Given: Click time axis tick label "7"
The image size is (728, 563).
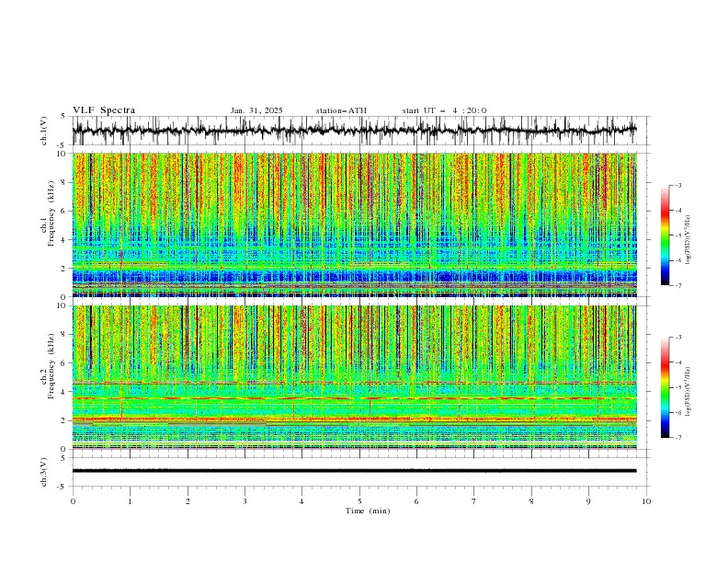Looking at the screenshot, I should [474, 501].
